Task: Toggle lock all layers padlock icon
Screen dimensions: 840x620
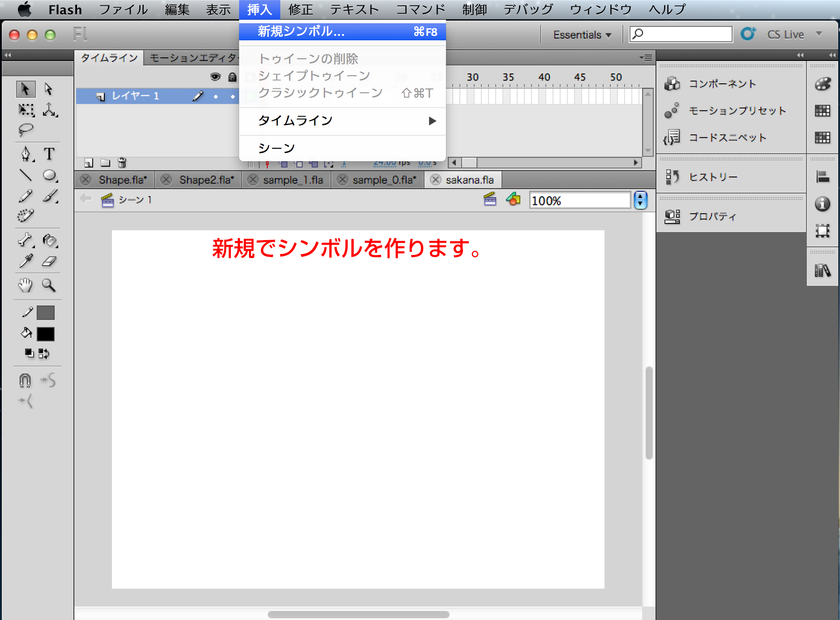Action: coord(232,77)
